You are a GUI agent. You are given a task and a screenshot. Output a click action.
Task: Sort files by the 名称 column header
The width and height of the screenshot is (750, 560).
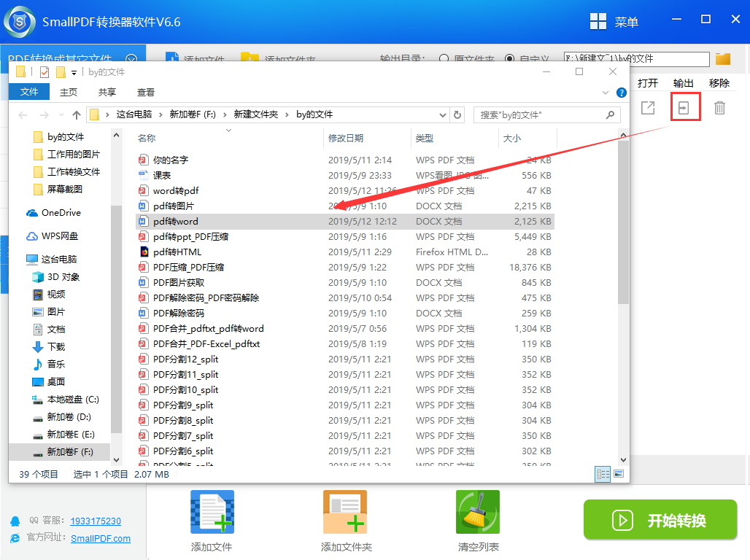[x=228, y=139]
